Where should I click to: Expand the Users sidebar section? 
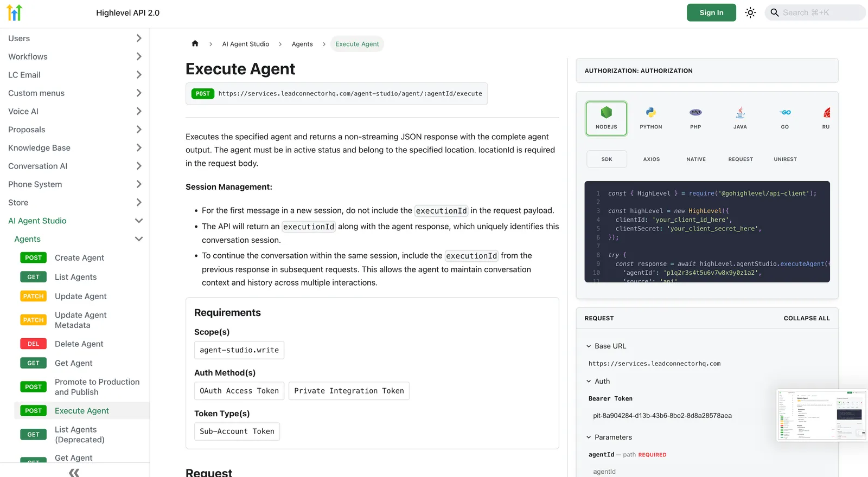[139, 38]
